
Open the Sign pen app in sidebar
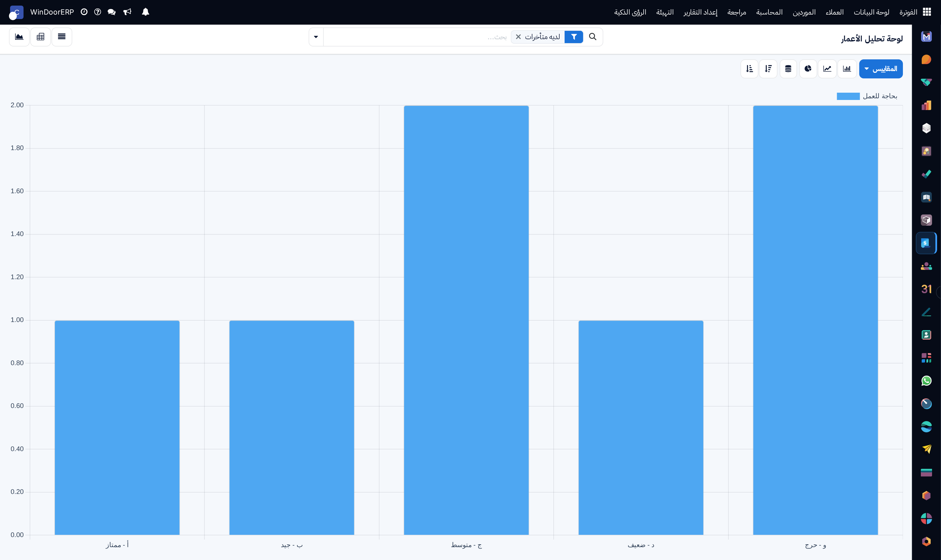[x=926, y=312]
